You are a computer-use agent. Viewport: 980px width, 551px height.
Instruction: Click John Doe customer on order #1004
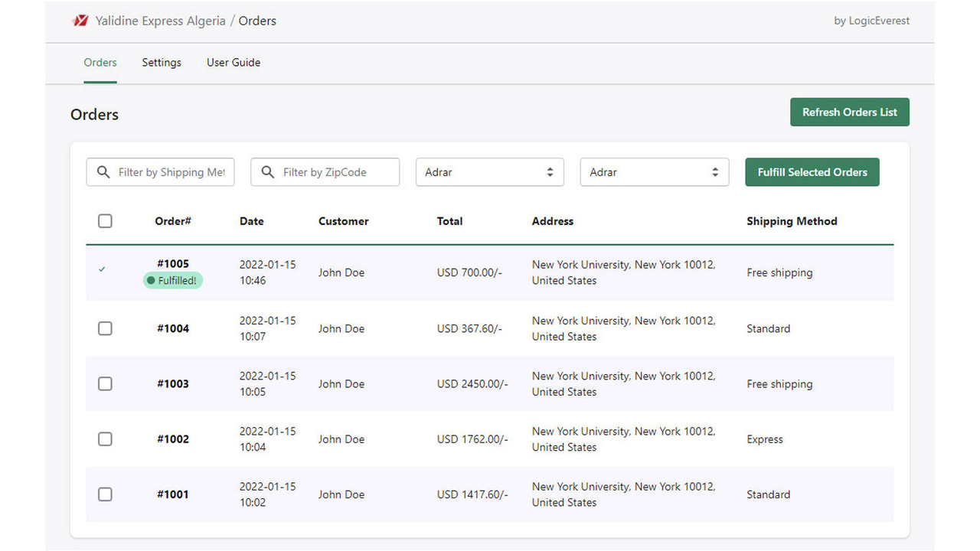[341, 328]
